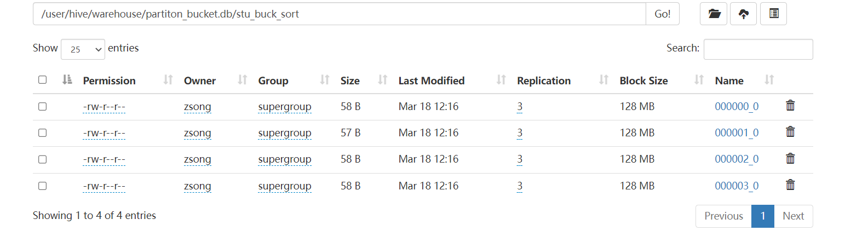Expand the Show entries dropdown
868x242 pixels.
coord(83,49)
